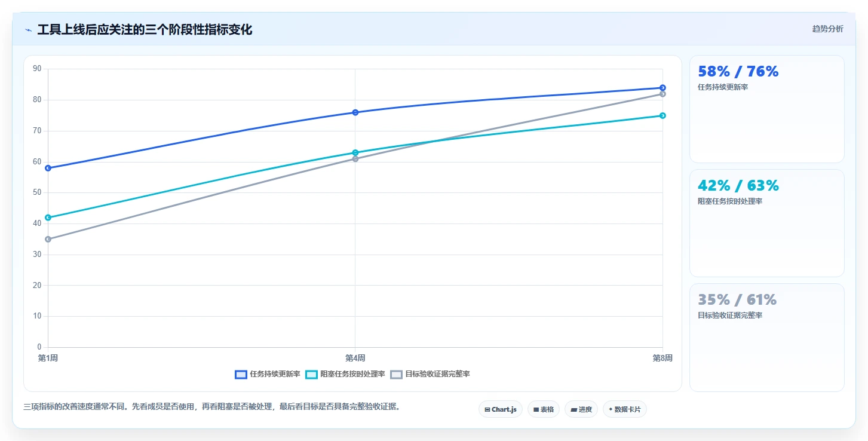Click the cyan data point at 第1周

[x=48, y=218]
